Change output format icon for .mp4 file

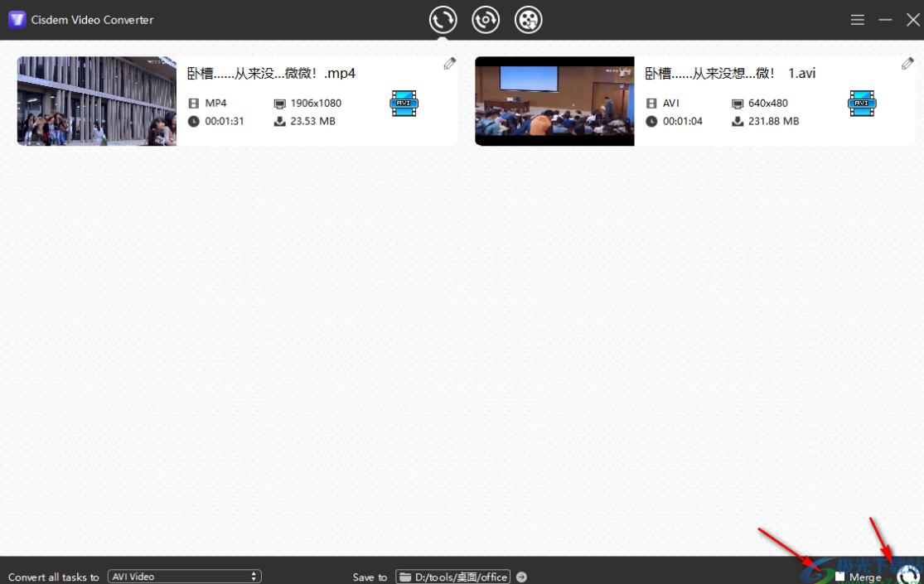point(404,104)
